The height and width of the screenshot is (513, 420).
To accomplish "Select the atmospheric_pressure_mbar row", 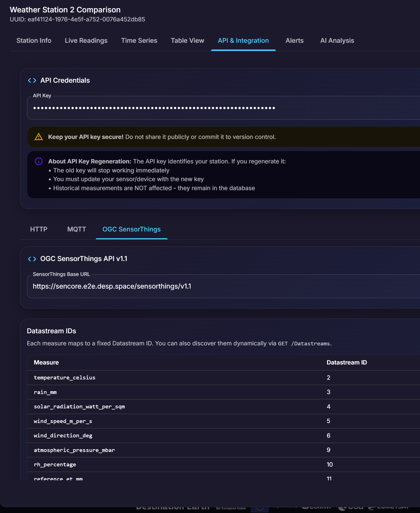I will coord(223,450).
